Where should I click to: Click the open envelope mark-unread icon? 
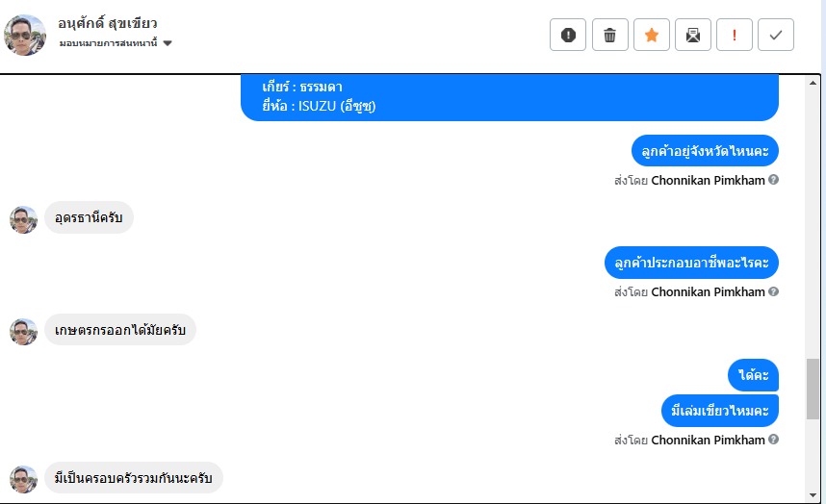click(x=692, y=36)
